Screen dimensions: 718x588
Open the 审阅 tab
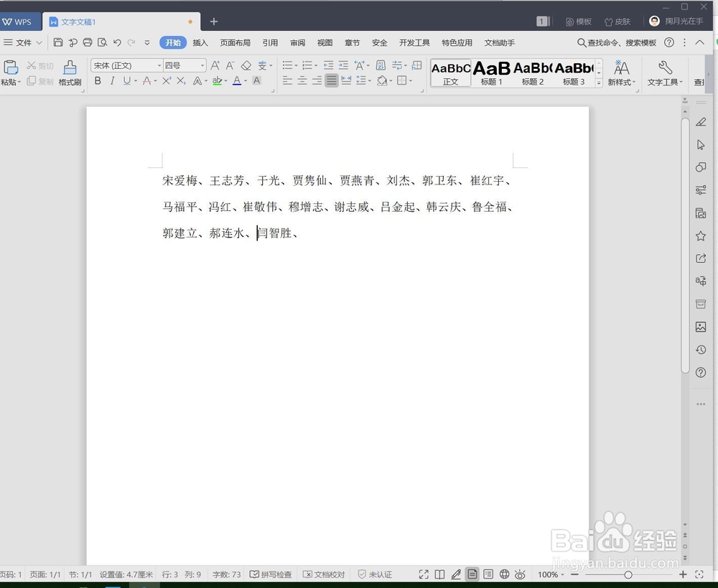[298, 42]
